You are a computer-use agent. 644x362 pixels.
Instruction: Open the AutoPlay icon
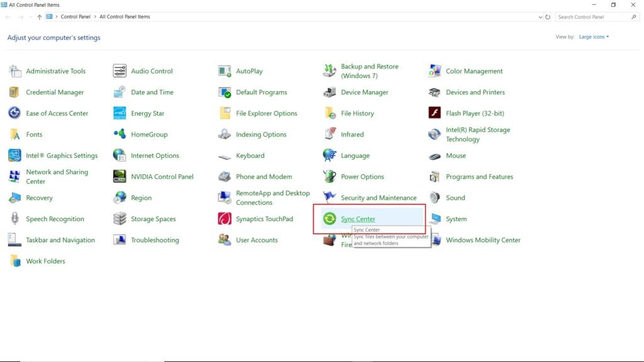[225, 71]
